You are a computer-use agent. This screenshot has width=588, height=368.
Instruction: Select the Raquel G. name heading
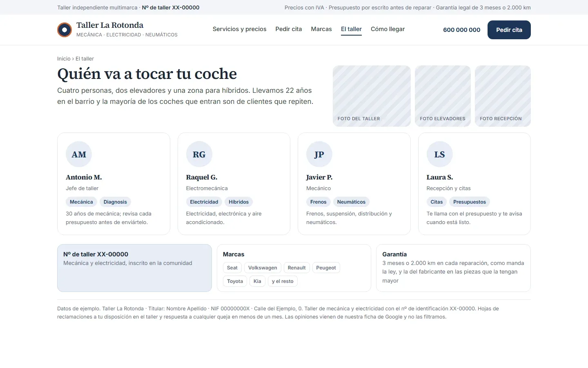pyautogui.click(x=202, y=177)
